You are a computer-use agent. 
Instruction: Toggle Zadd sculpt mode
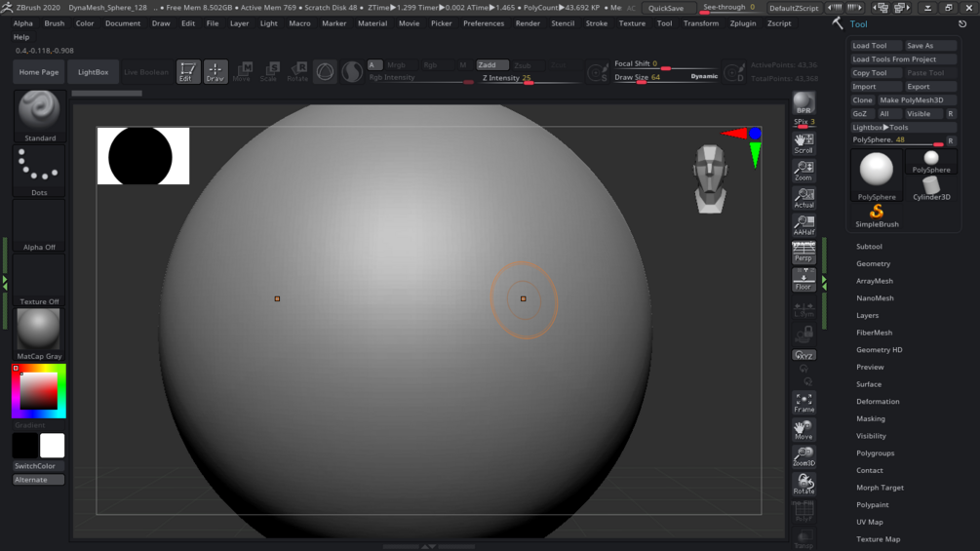491,65
